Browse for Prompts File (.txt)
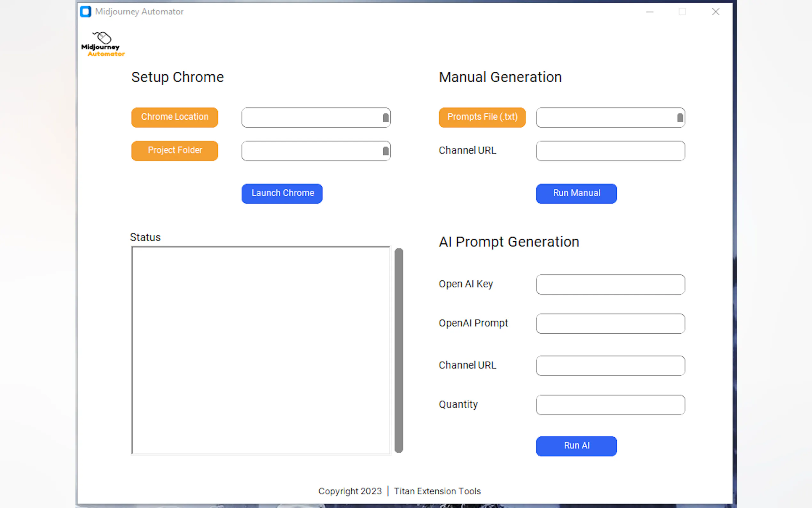This screenshot has height=508, width=812. (x=482, y=117)
